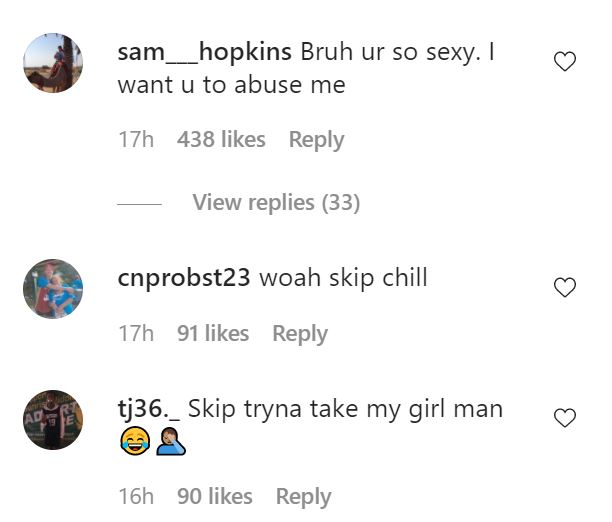Expand View replies (33)
Image resolution: width=612 pixels, height=522 pixels.
point(276,203)
